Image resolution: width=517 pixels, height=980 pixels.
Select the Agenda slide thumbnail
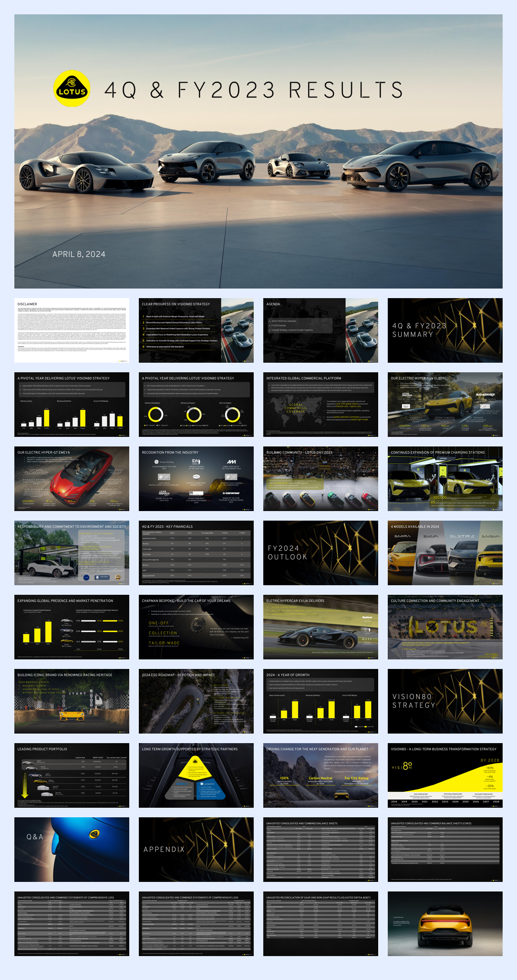coord(321,330)
